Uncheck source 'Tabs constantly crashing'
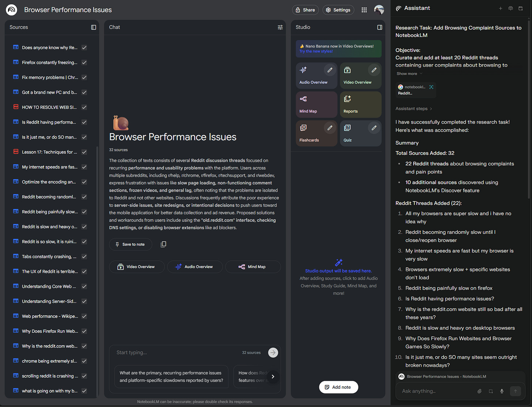Image resolution: width=532 pixels, height=407 pixels. [84, 257]
